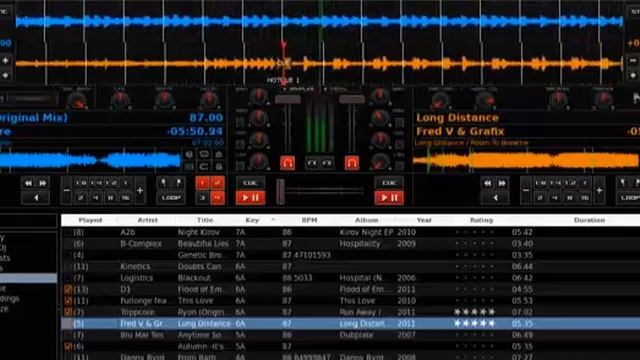Viewport: 640px width, 360px height.
Task: Sort library by Duration column
Action: (589, 220)
